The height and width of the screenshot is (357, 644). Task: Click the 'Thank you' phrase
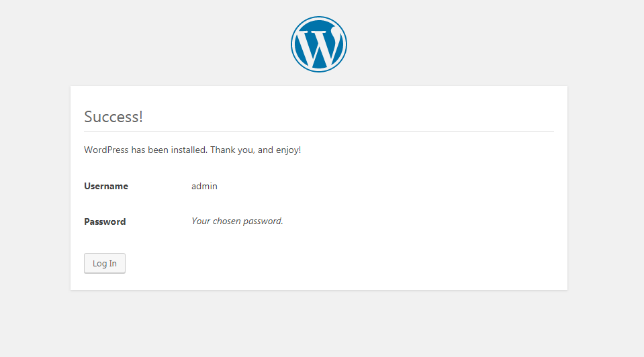232,150
